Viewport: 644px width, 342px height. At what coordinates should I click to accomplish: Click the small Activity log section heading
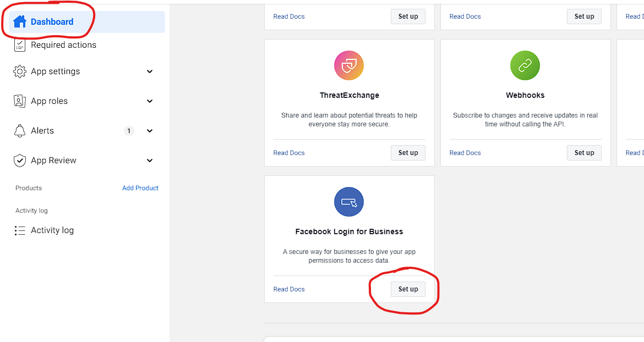click(31, 211)
